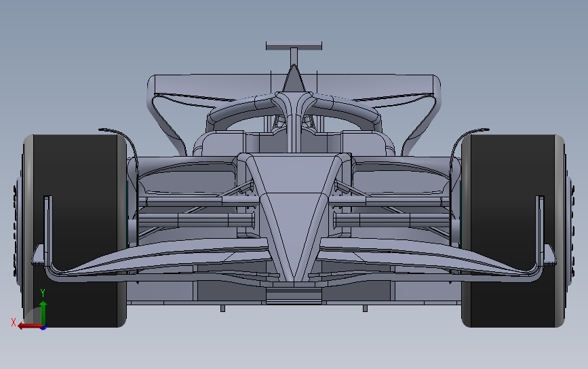Select the halo's central vertical pillar
The image size is (588, 369).
coord(294,123)
